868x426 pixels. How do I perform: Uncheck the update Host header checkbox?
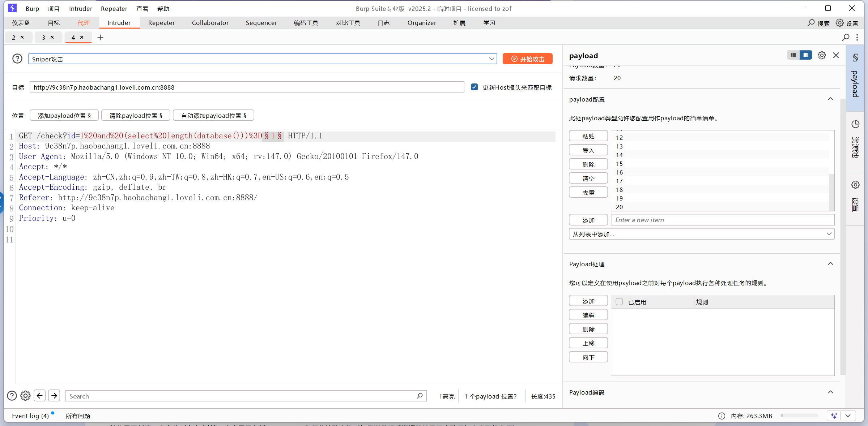tap(475, 87)
